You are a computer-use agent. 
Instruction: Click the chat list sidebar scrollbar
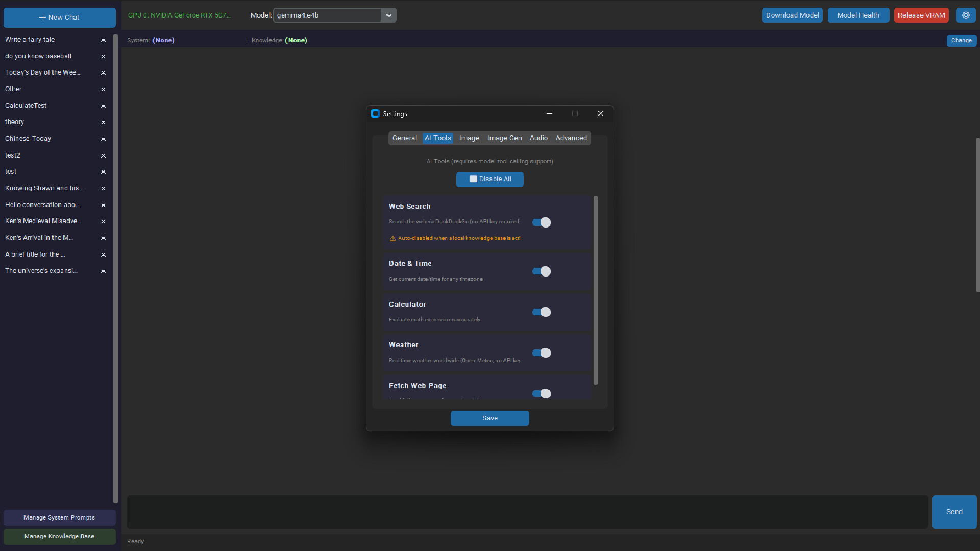pos(115,269)
